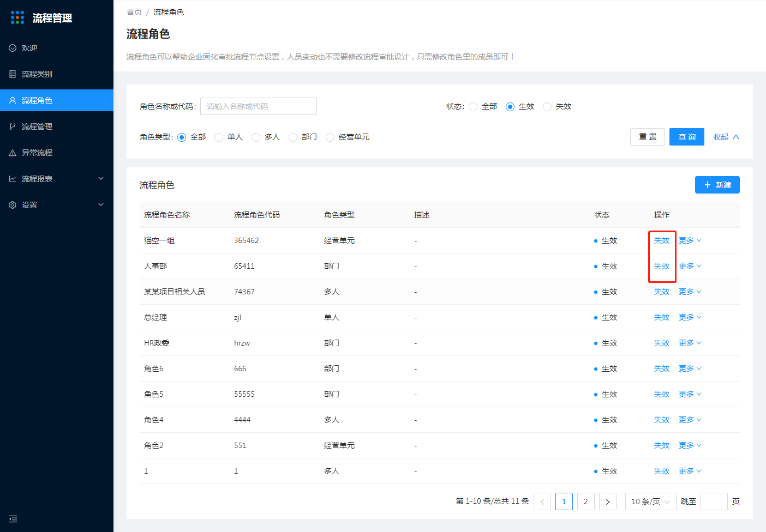Viewport: 766px width, 532px height.
Task: Click the person icon beside 流程角色
Action: coord(13,100)
